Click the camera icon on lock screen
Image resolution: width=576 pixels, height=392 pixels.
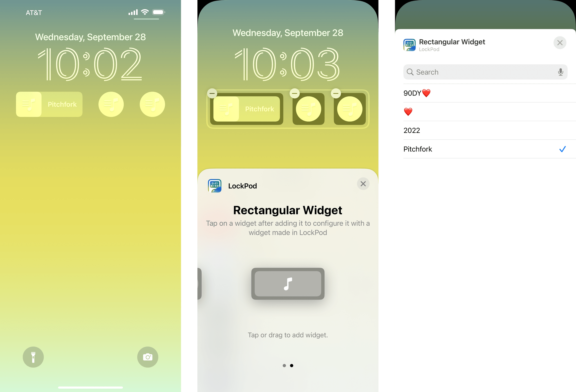(147, 357)
